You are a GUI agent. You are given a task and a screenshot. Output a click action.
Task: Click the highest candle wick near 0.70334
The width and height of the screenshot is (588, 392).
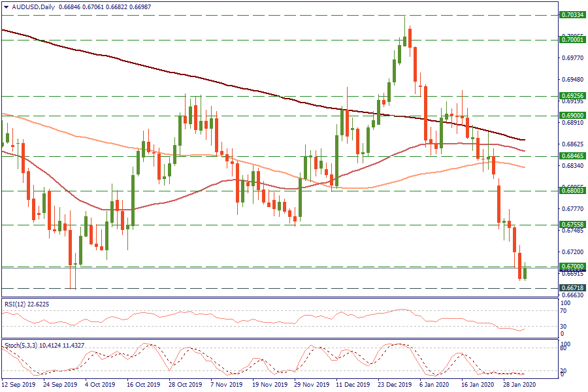(x=404, y=21)
